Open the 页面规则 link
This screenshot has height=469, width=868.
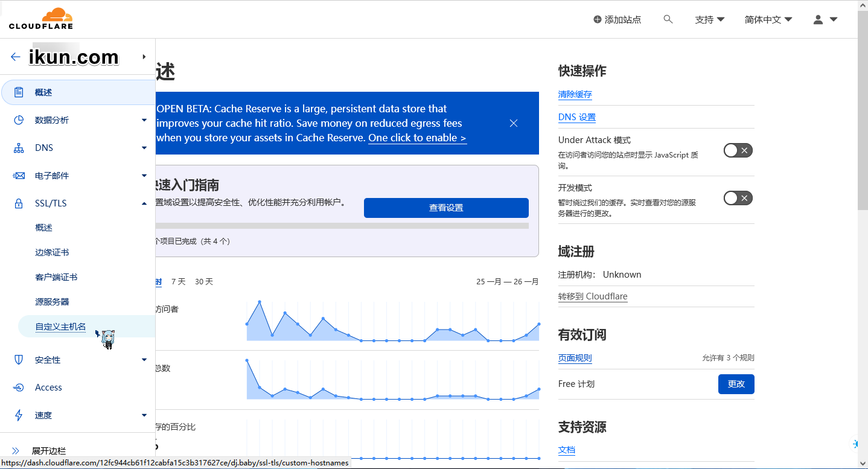pyautogui.click(x=575, y=358)
